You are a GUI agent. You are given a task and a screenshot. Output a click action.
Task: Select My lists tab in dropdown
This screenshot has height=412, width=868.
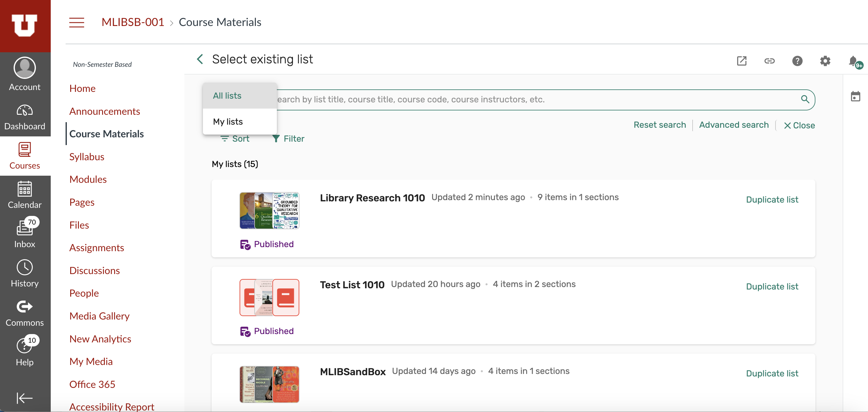tap(228, 121)
